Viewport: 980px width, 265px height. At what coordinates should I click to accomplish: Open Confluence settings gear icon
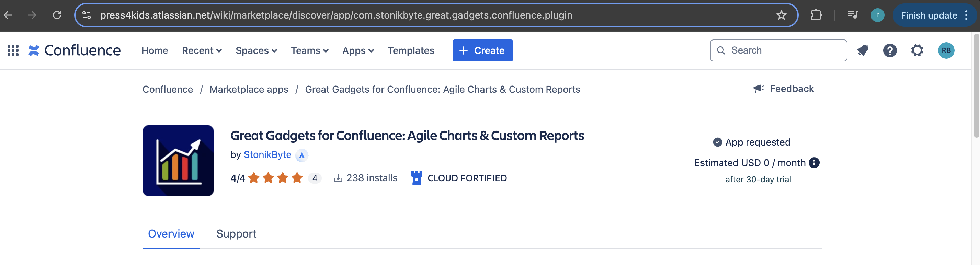[x=917, y=50]
